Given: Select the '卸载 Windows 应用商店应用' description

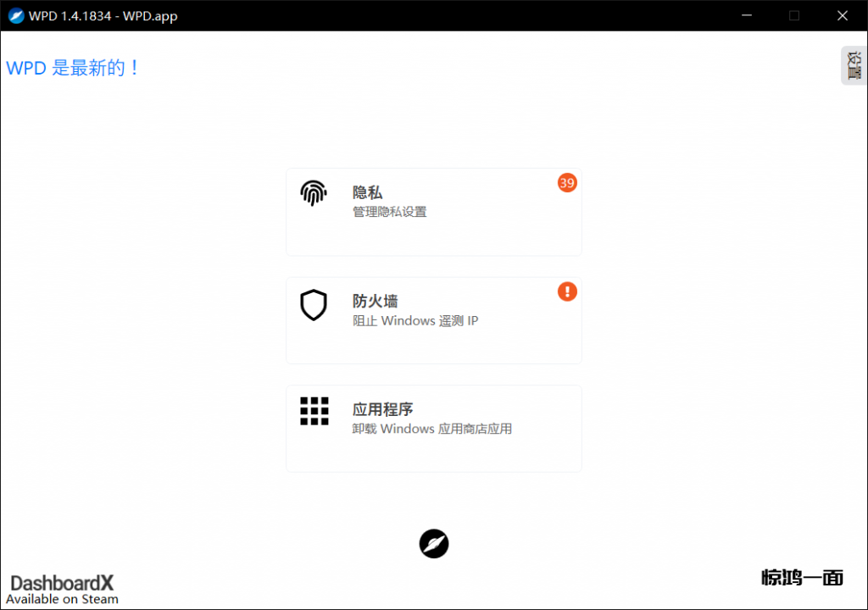Looking at the screenshot, I should click(x=432, y=429).
